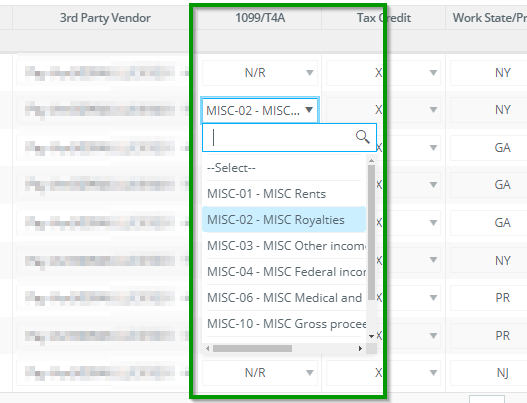
Task: Open the last row's N/R dropdown
Action: point(260,372)
